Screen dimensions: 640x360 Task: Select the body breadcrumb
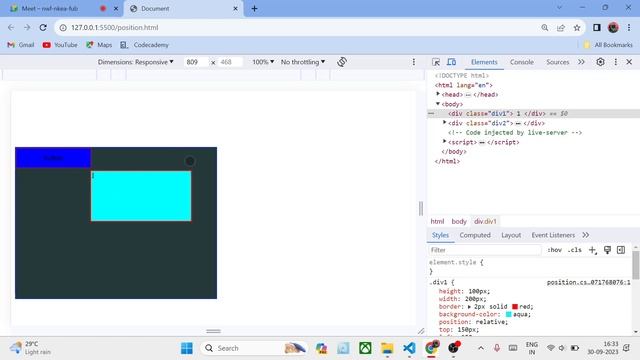click(x=459, y=221)
